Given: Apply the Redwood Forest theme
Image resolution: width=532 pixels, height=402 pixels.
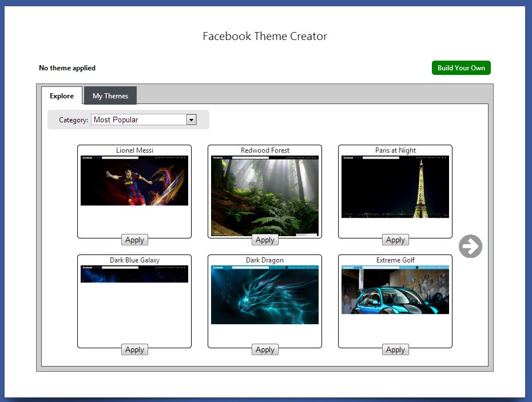Looking at the screenshot, I should (265, 240).
